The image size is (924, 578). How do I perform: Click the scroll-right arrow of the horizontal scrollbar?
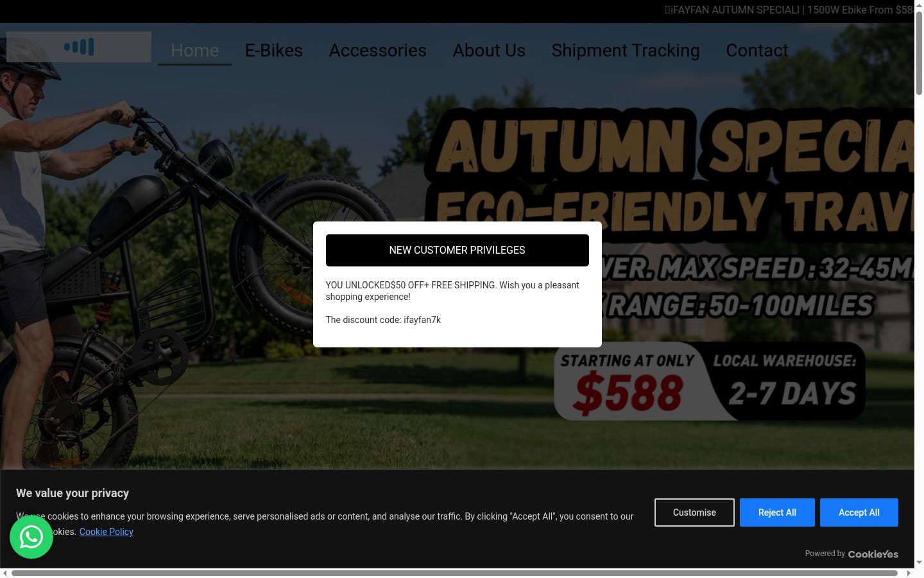tap(909, 573)
